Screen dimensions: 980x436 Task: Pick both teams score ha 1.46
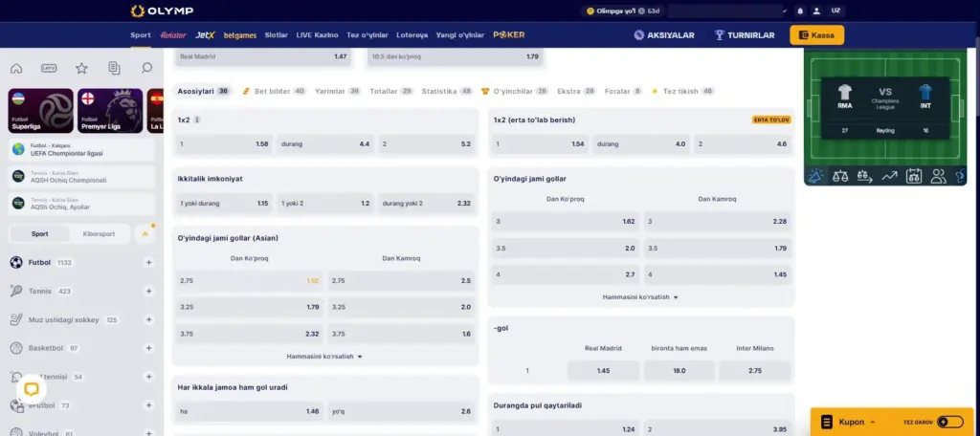pos(250,412)
